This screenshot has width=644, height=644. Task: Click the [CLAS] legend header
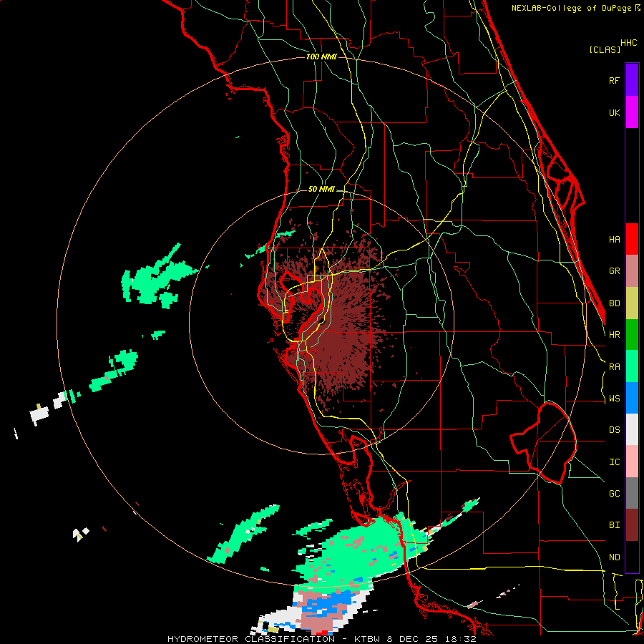point(605,49)
